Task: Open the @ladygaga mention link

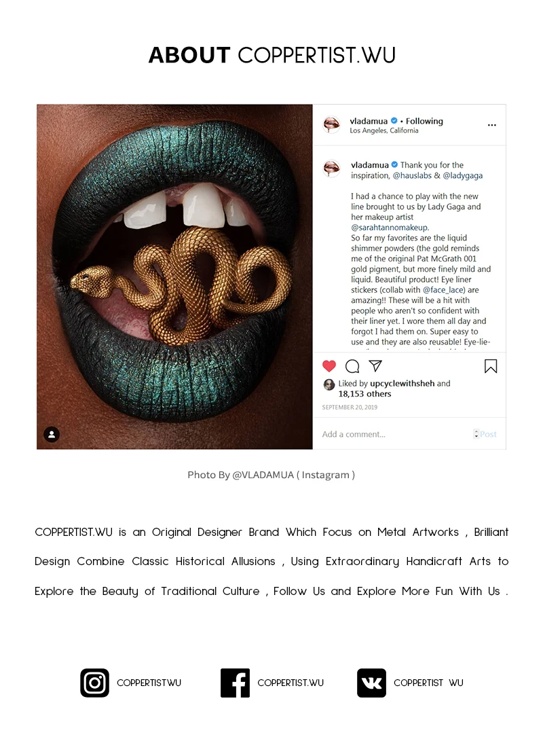Action: click(462, 175)
